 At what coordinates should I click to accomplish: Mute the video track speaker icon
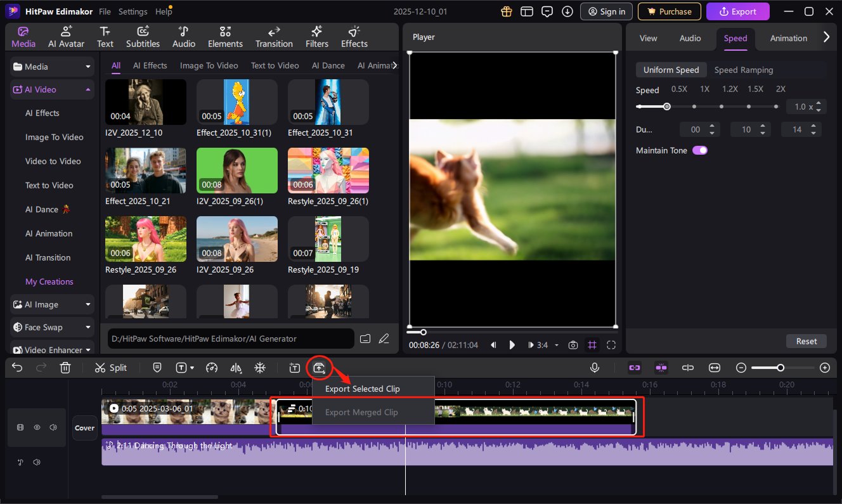tap(53, 427)
